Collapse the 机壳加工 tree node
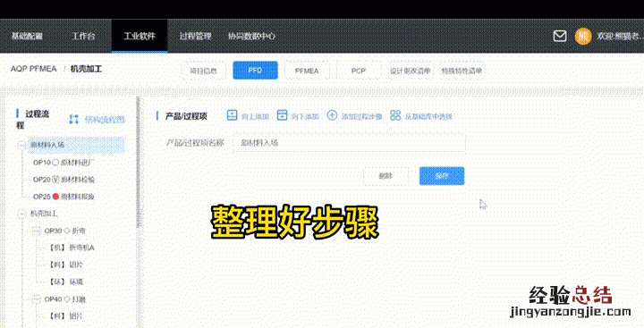The height and width of the screenshot is (328, 644). [21, 214]
